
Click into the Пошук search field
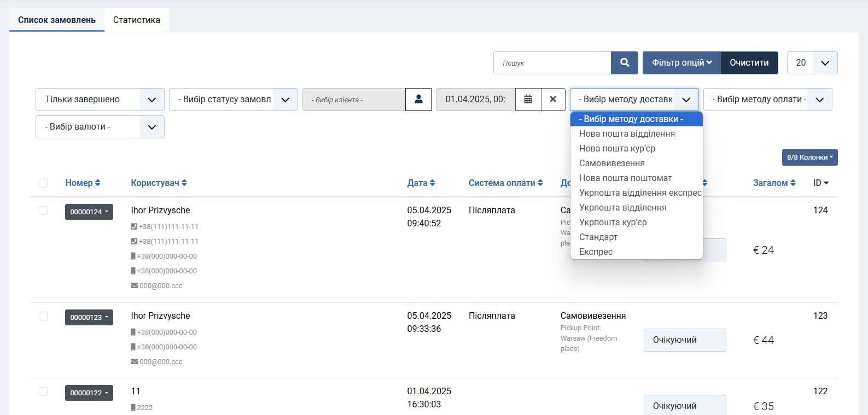[x=552, y=63]
